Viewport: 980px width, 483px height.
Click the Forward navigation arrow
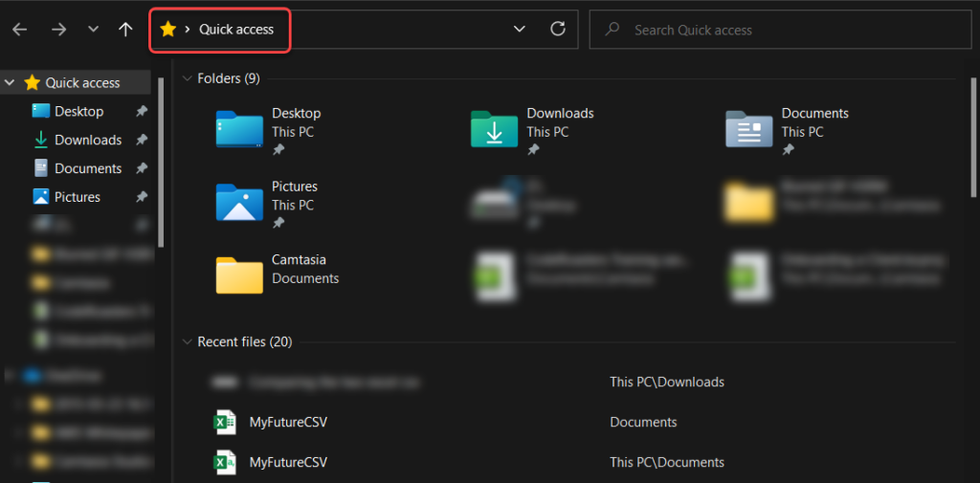(59, 30)
